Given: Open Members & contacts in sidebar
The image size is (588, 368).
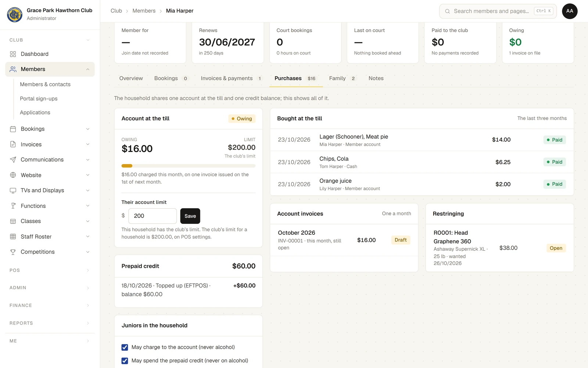Looking at the screenshot, I should coord(45,84).
